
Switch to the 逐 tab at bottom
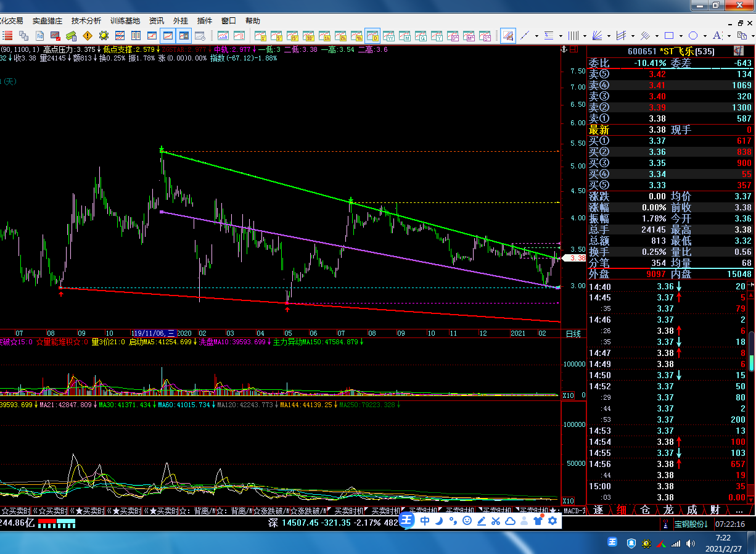pyautogui.click(x=598, y=510)
